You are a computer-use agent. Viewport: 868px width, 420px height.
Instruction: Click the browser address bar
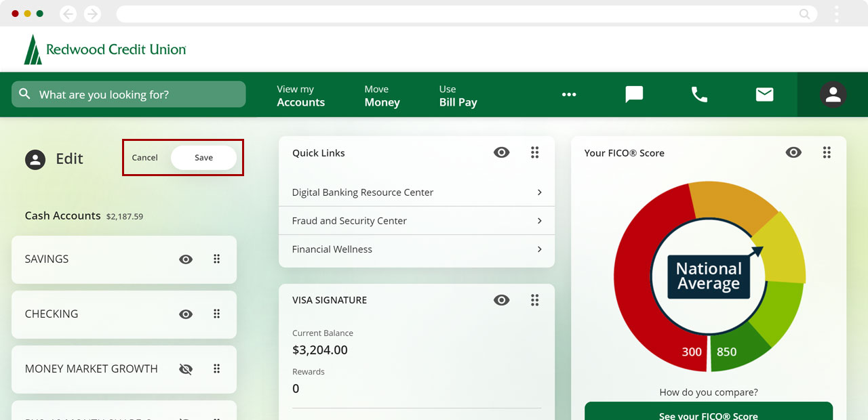point(467,14)
